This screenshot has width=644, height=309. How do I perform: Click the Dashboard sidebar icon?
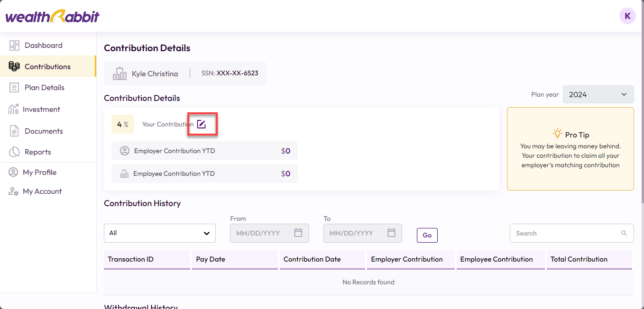pos(14,45)
